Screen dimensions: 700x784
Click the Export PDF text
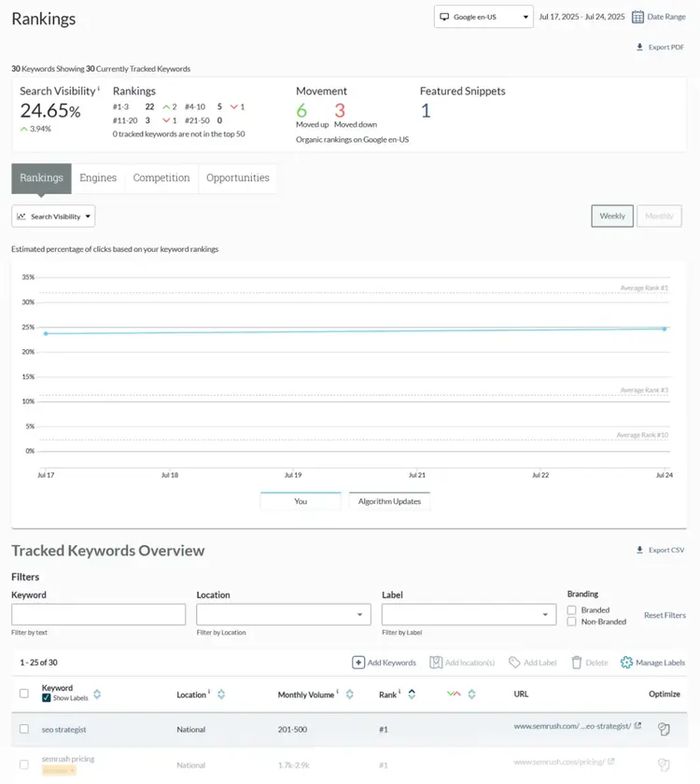[666, 48]
